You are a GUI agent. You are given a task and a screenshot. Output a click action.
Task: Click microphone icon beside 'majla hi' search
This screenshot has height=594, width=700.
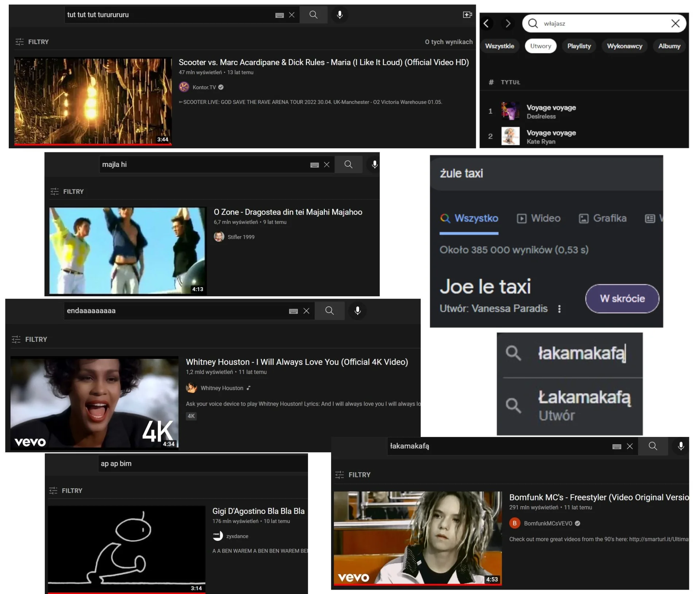tap(374, 164)
